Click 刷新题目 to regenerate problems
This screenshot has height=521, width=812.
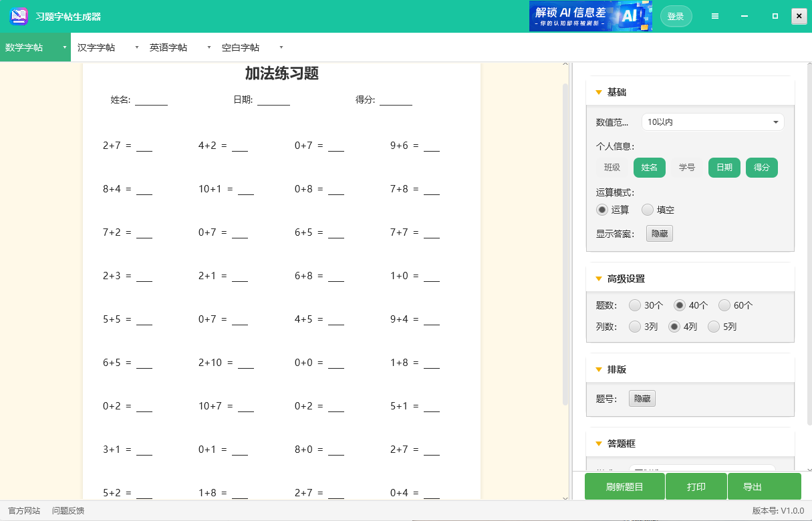coord(624,486)
